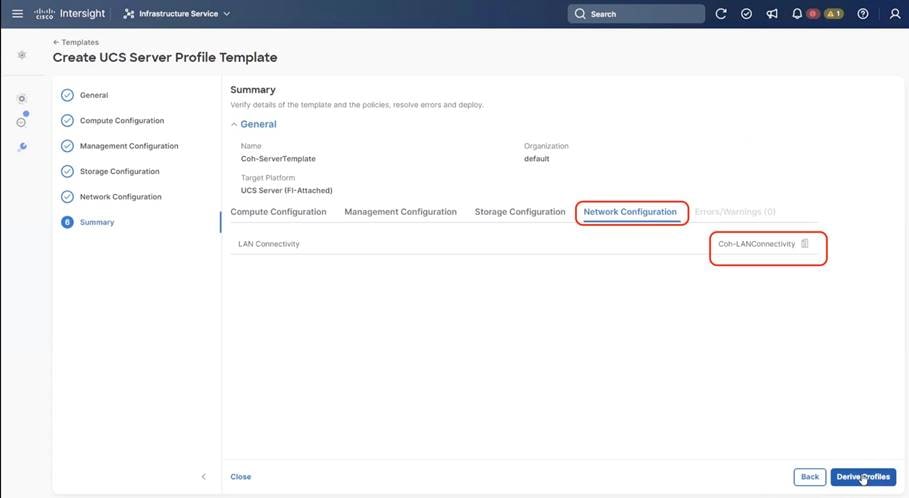Screen dimensions: 909x498
Task: Switch to Network Configuration tab
Action: coord(630,212)
